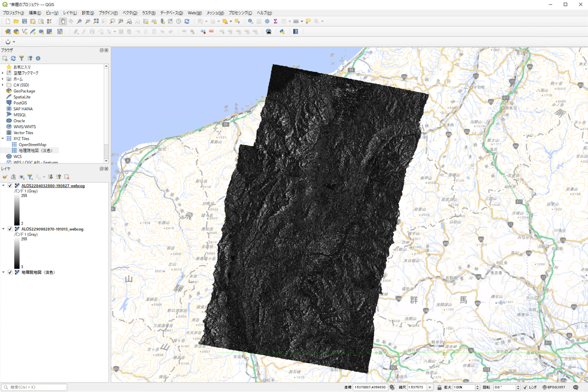Click the Temporal Controller clock icon
The width and height of the screenshot is (588, 392).
coord(179,21)
